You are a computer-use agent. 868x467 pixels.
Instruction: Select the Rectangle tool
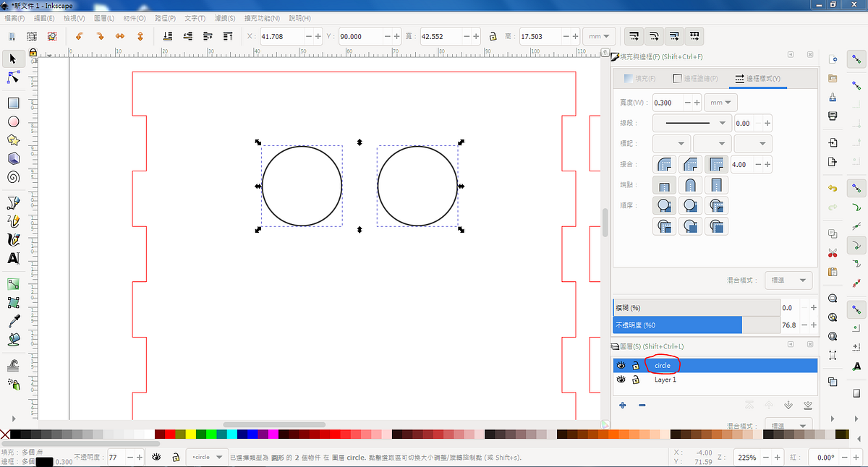(13, 103)
